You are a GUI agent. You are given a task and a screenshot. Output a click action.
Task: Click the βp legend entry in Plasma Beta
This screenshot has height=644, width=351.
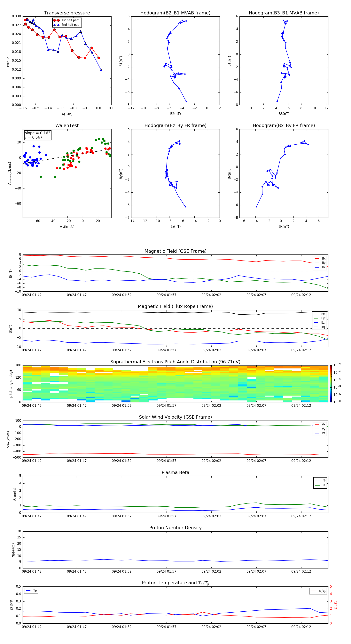[x=321, y=480]
